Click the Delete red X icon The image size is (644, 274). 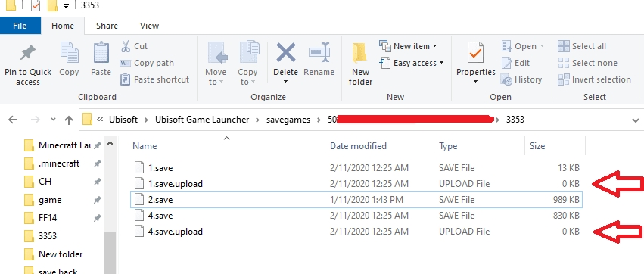coord(286,52)
